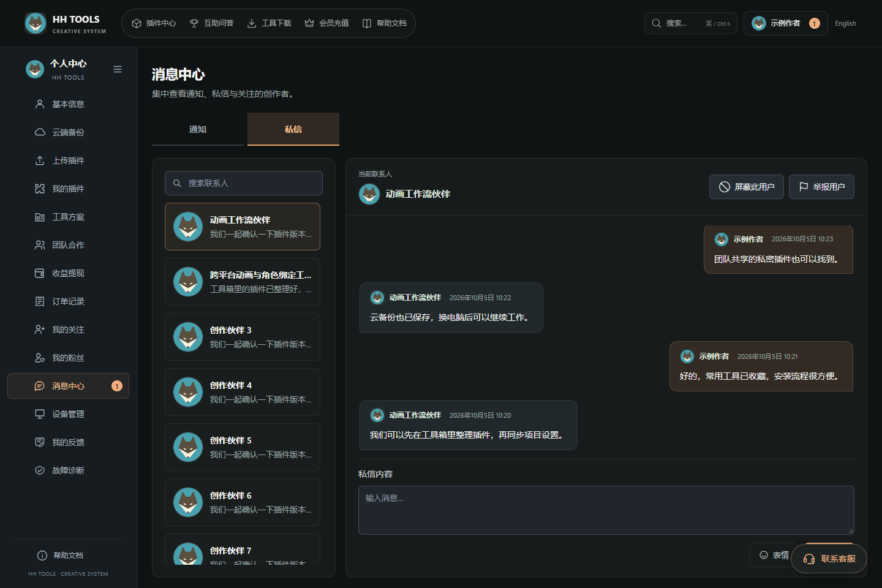Select the 私信 tab

[x=293, y=129]
